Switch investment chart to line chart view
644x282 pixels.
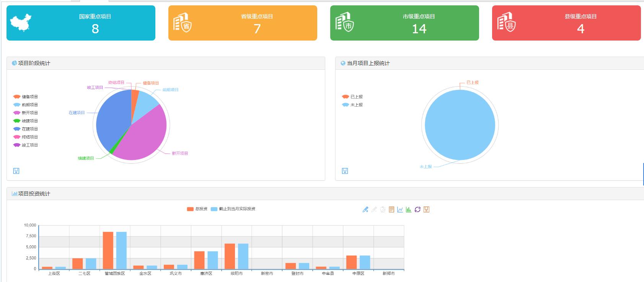point(400,209)
